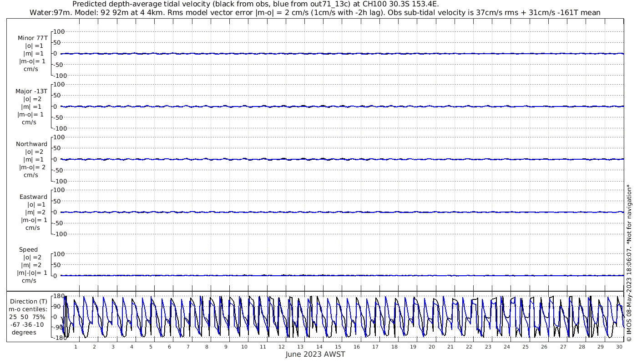The width and height of the screenshot is (637, 364).
Task: Click '|m|-|o|= 1' under the Speed label
Action: pyautogui.click(x=32, y=273)
